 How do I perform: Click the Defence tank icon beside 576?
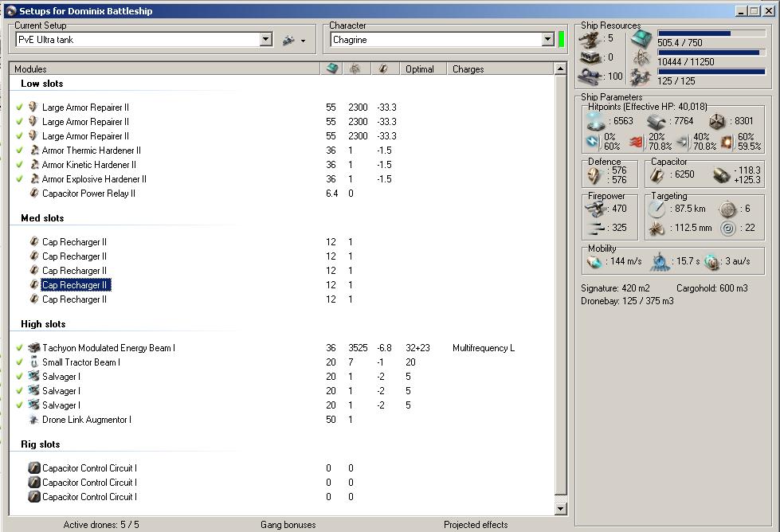pos(595,175)
